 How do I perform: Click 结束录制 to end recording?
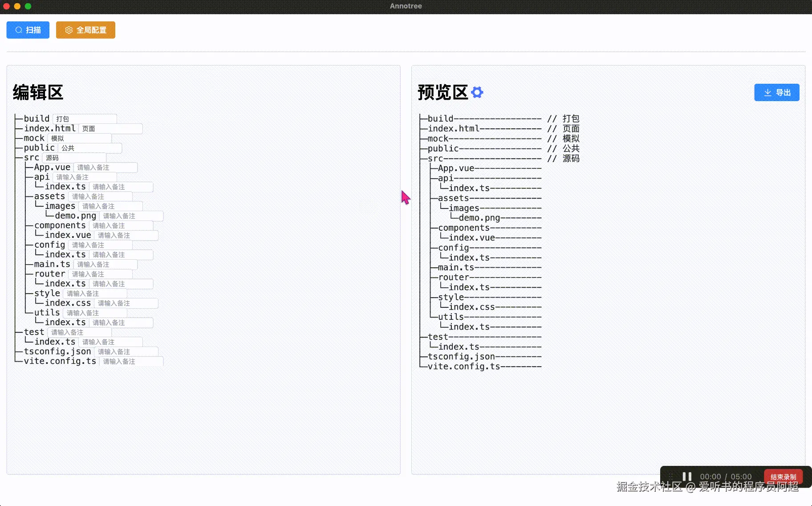click(x=783, y=477)
